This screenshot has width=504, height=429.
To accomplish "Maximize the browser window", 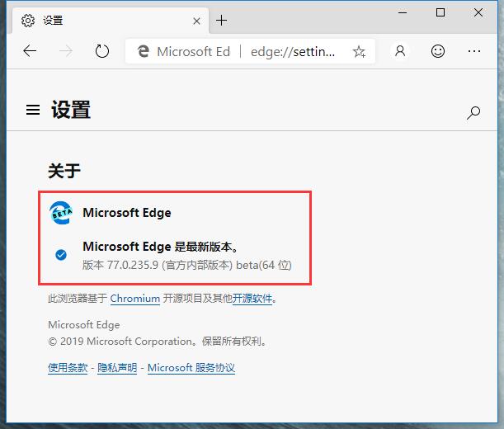I will [x=440, y=13].
